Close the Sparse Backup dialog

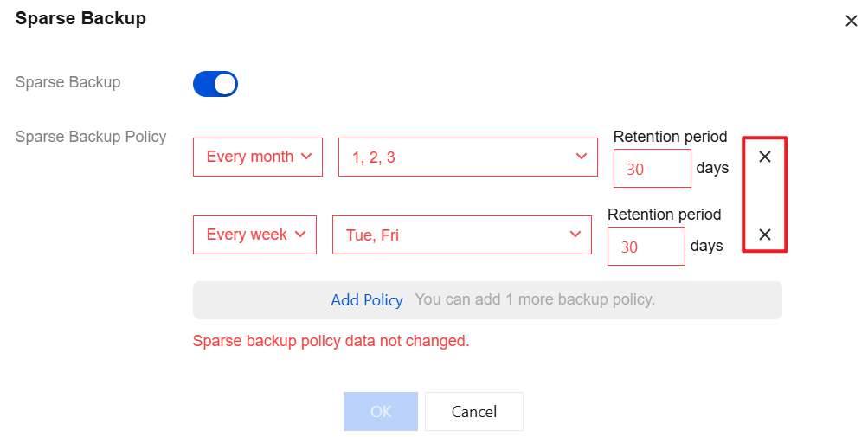pyautogui.click(x=851, y=22)
